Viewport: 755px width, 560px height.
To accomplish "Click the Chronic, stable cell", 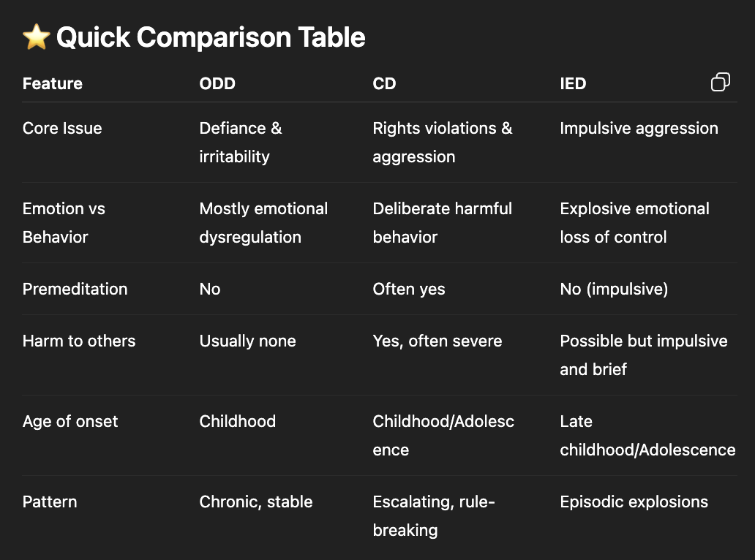I will (255, 502).
